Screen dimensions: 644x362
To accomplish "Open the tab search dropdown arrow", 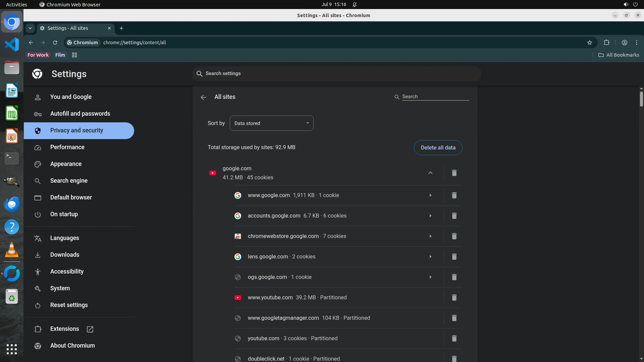I will pos(30,28).
